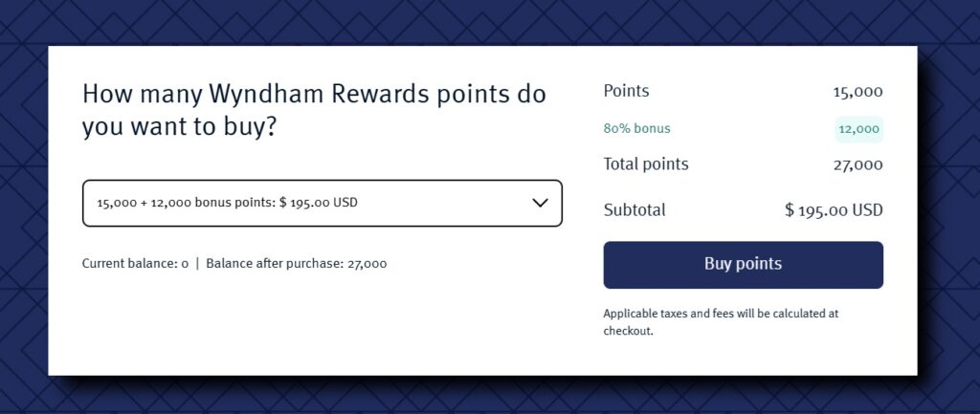Click the word "checkout." in the tax notice
The image size is (980, 414).
pos(628,331)
